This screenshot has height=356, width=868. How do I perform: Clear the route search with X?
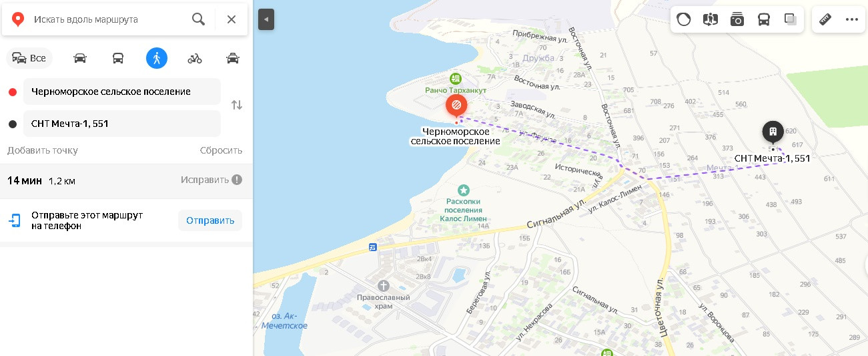click(232, 19)
